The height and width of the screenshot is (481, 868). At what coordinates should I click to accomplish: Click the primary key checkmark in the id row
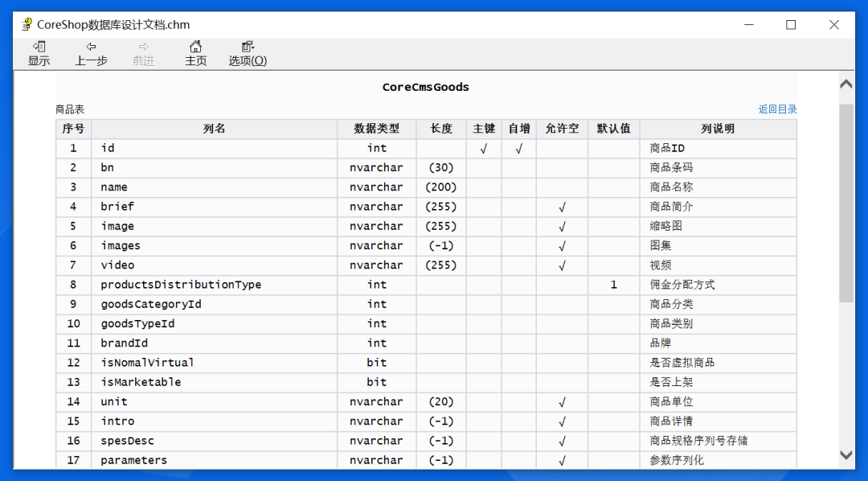484,149
